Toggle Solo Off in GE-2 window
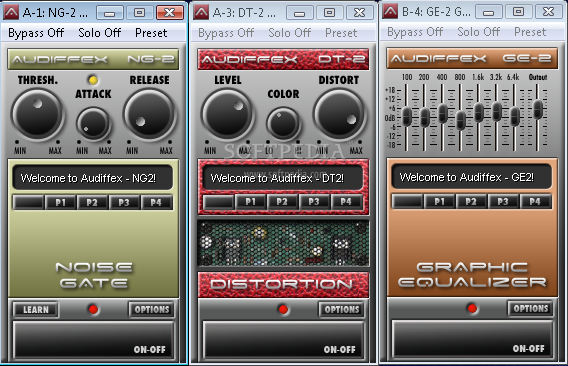Screen dimensions: 568x366 [x=479, y=32]
